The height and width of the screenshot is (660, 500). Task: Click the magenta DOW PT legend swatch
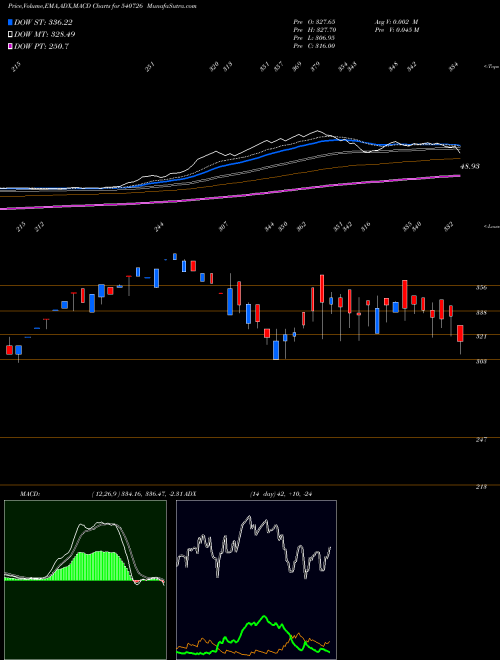tap(10, 46)
